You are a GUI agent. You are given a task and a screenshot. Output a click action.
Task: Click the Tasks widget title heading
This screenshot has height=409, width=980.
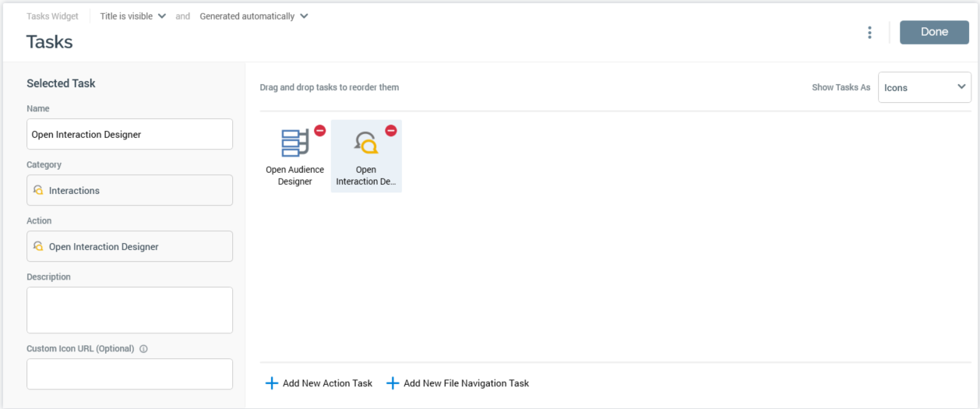coord(50,42)
